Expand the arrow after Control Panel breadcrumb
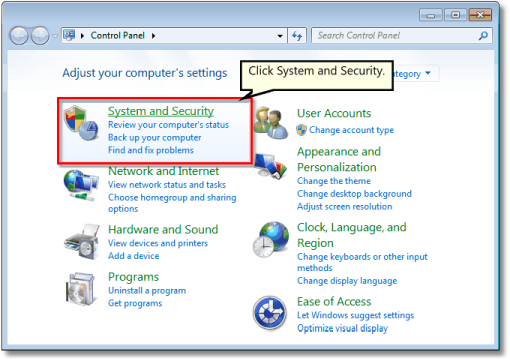 tap(153, 36)
